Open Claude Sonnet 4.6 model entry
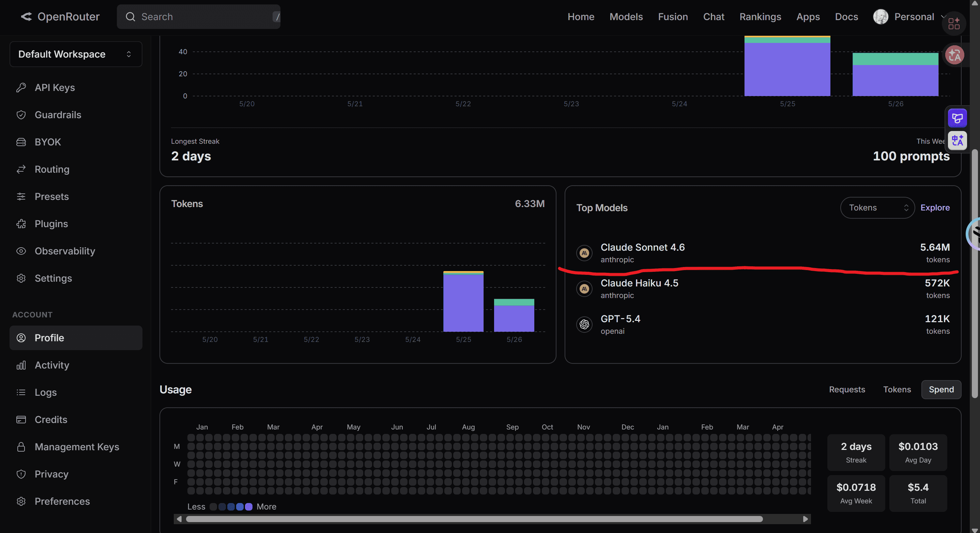The height and width of the screenshot is (533, 980). pyautogui.click(x=763, y=253)
